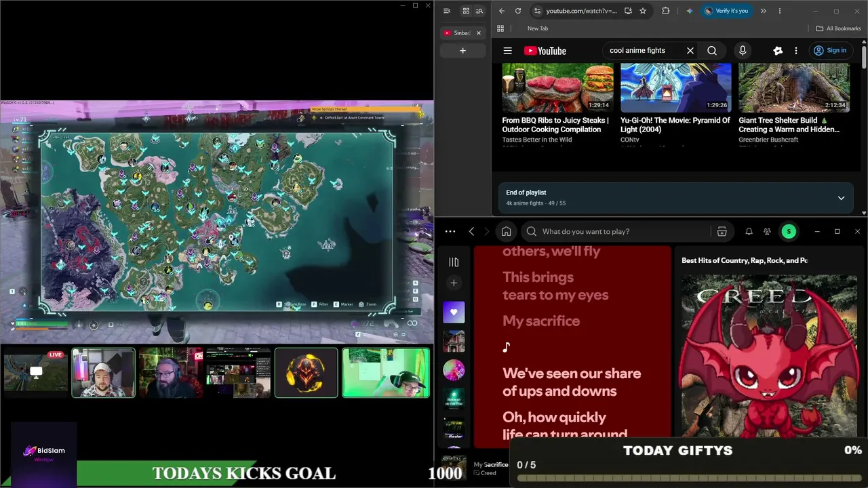
Task: Open the All Bookmarks folder
Action: point(838,28)
